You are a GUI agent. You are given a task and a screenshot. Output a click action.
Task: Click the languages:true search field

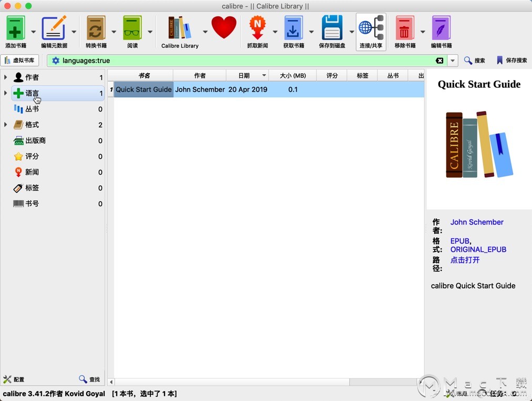point(248,61)
